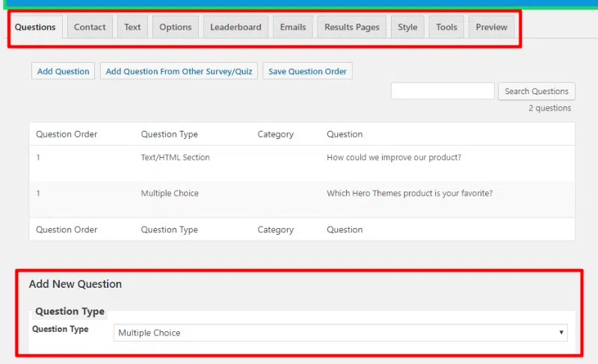The image size is (598, 364).
Task: Click the Multiple Choice row type cell
Action: (170, 194)
